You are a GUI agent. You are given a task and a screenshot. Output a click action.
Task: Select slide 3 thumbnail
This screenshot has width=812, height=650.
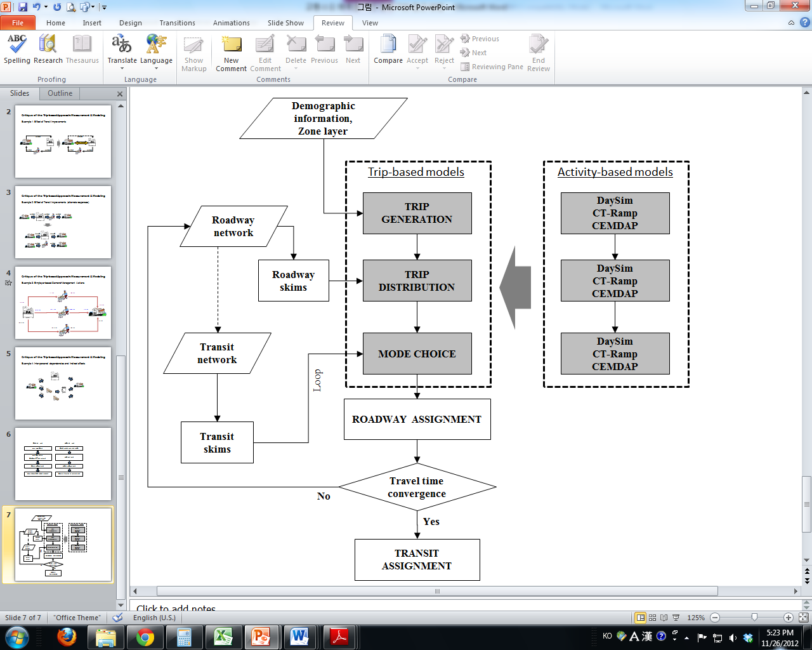tap(63, 222)
